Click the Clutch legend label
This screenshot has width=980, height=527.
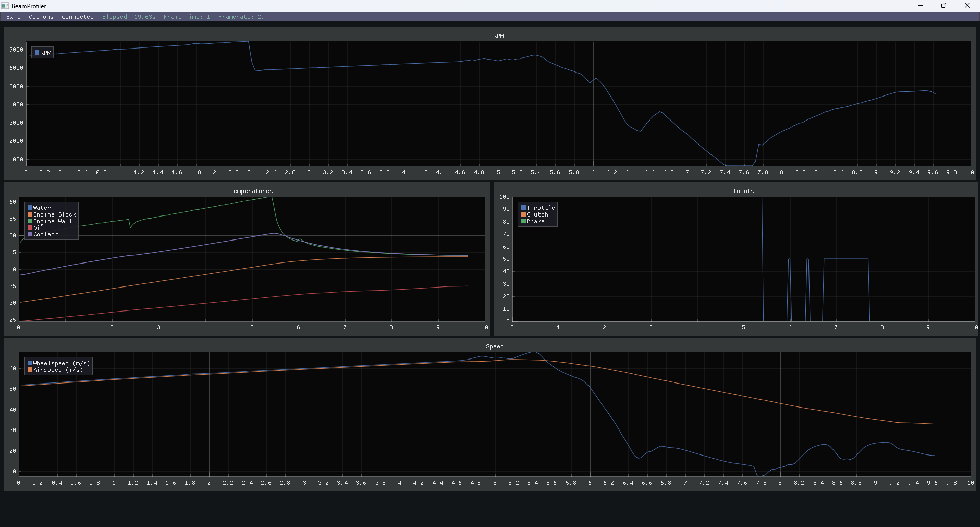pyautogui.click(x=537, y=214)
